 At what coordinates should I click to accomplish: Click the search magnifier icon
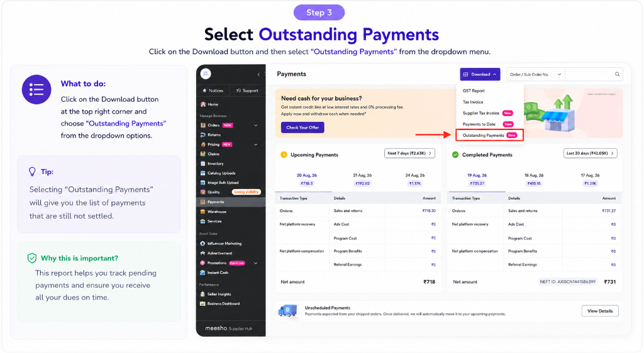click(617, 74)
